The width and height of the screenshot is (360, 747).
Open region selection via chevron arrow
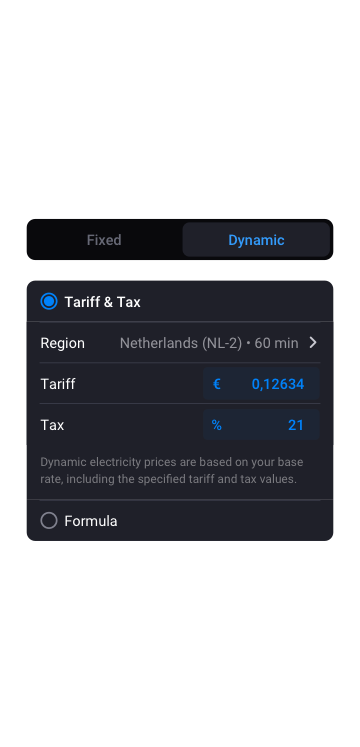coord(313,343)
